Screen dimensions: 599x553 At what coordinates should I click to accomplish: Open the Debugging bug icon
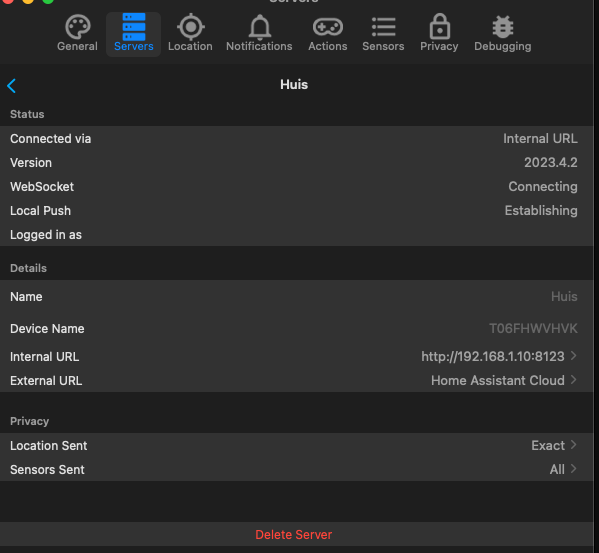click(x=503, y=27)
